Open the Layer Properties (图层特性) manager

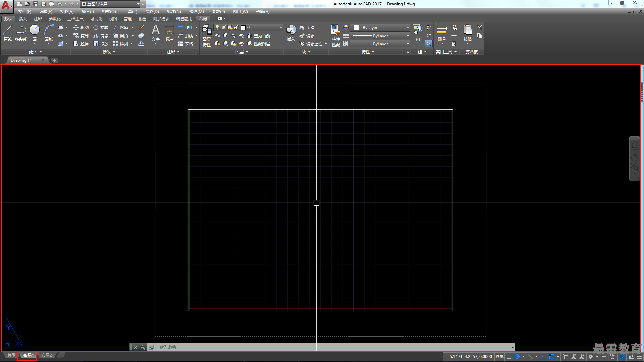click(x=207, y=35)
